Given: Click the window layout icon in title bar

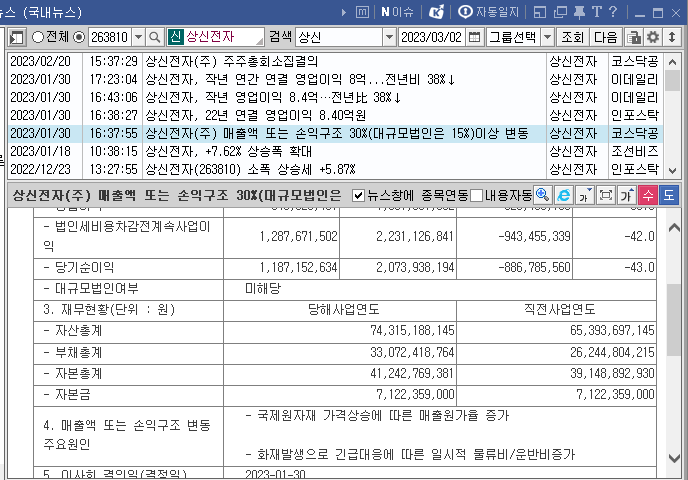Looking at the screenshot, I should (540, 12).
